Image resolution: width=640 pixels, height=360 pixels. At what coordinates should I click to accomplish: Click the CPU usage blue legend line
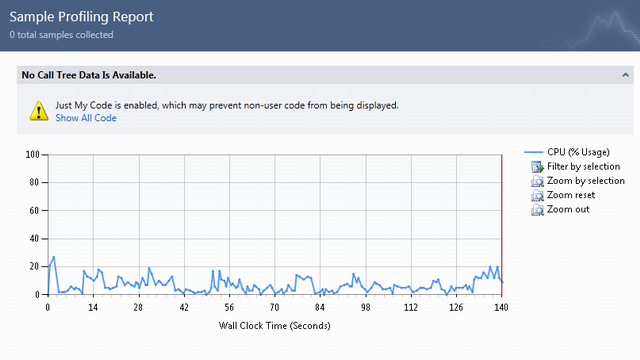533,152
